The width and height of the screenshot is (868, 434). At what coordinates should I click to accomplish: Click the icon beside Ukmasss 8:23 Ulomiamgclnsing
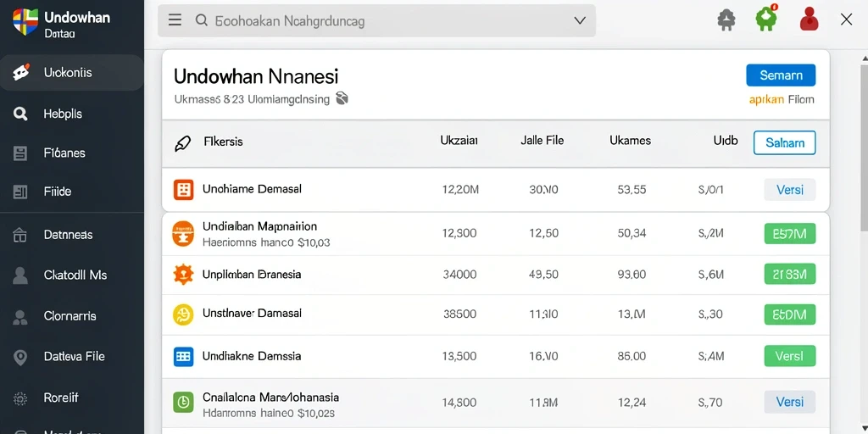click(342, 98)
